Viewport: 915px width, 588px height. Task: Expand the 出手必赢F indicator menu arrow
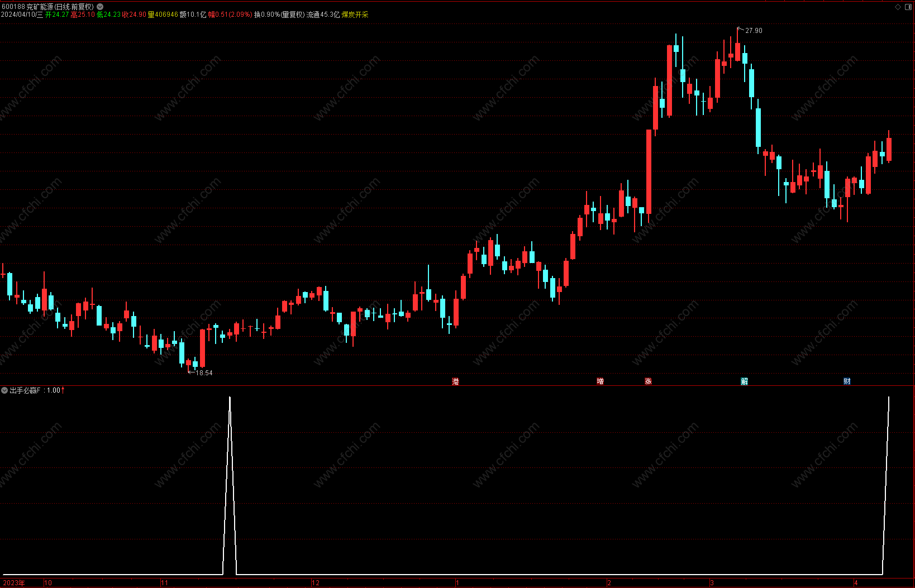(x=4, y=390)
